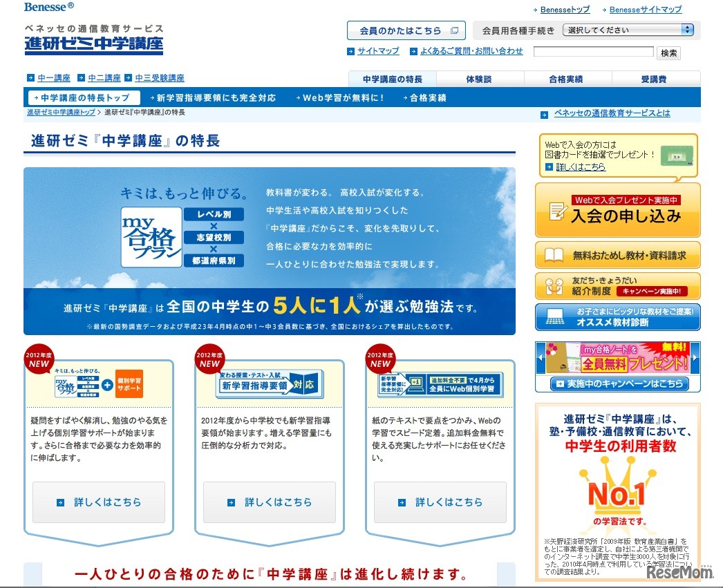This screenshot has width=723, height=588.
Task: Switch to 体験談 tab
Action: 479,79
